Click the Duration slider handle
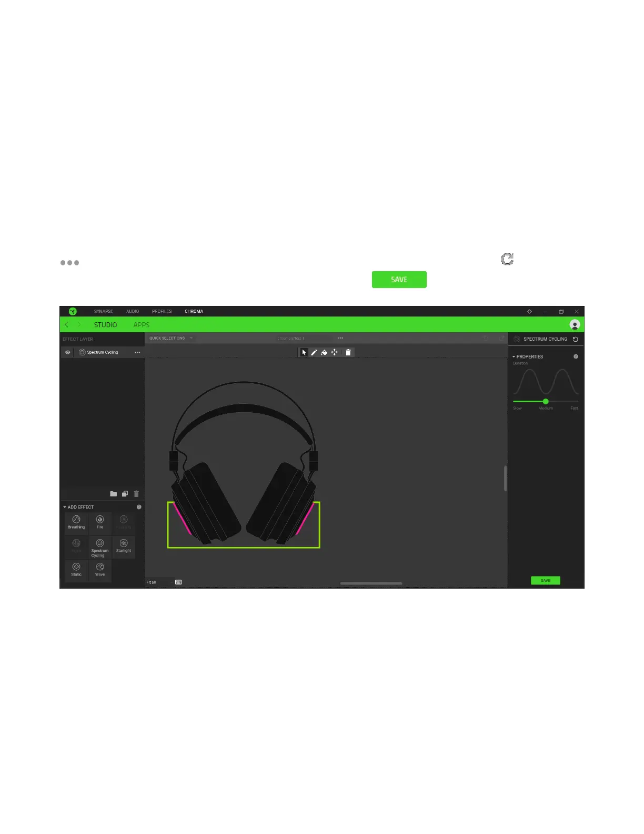 click(546, 401)
